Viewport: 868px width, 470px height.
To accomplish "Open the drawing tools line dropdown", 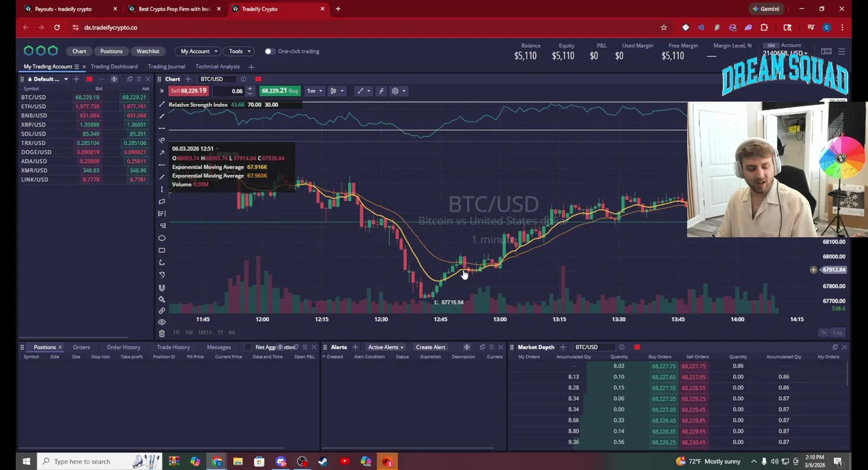I will [363, 91].
